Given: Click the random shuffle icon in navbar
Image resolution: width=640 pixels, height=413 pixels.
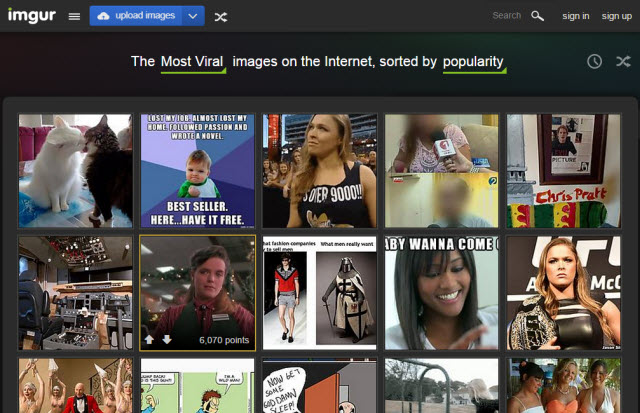Looking at the screenshot, I should point(221,17).
